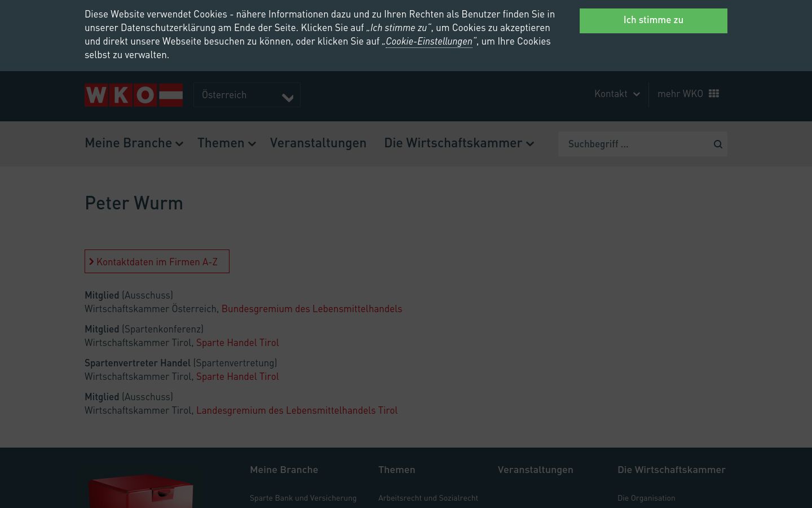This screenshot has height=508, width=812.
Task: Open Landesgremium des Lebensmittelhandels Tirol link
Action: (x=297, y=410)
